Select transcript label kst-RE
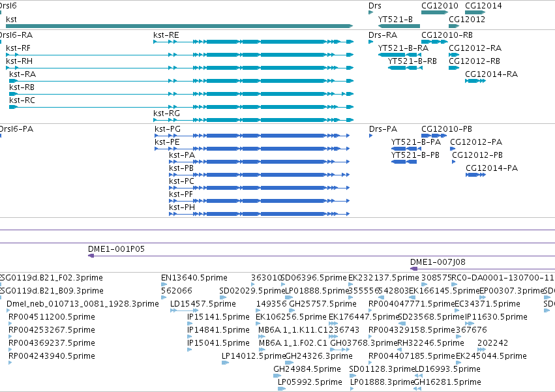 pos(166,35)
